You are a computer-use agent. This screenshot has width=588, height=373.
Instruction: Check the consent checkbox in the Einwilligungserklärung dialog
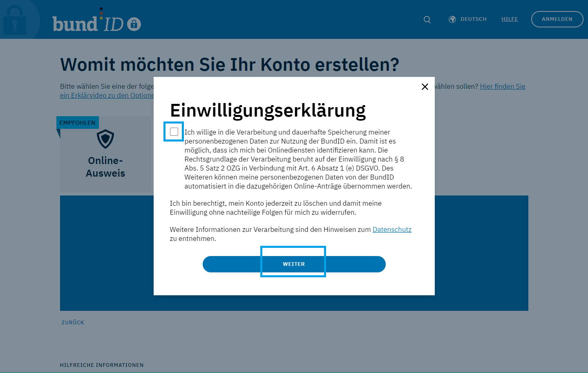174,132
